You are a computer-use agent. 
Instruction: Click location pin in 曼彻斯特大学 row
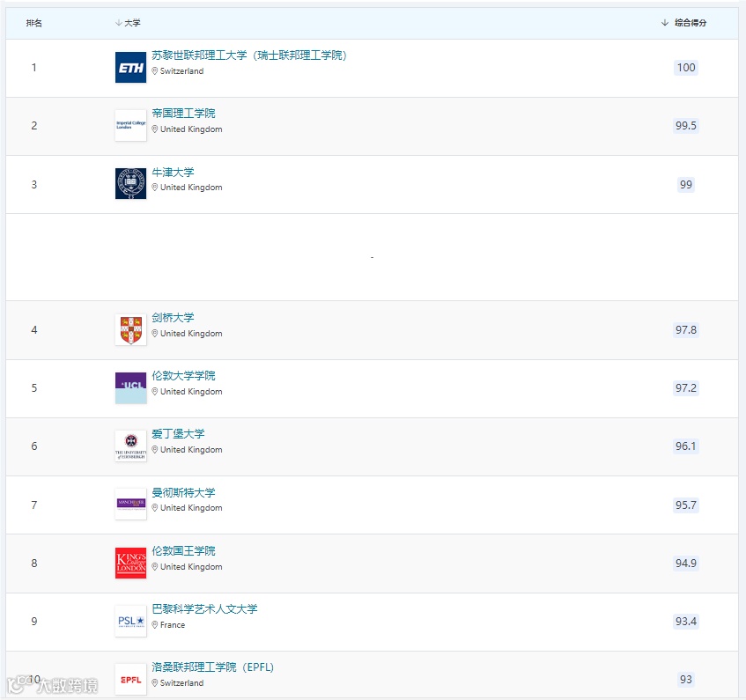(x=155, y=508)
